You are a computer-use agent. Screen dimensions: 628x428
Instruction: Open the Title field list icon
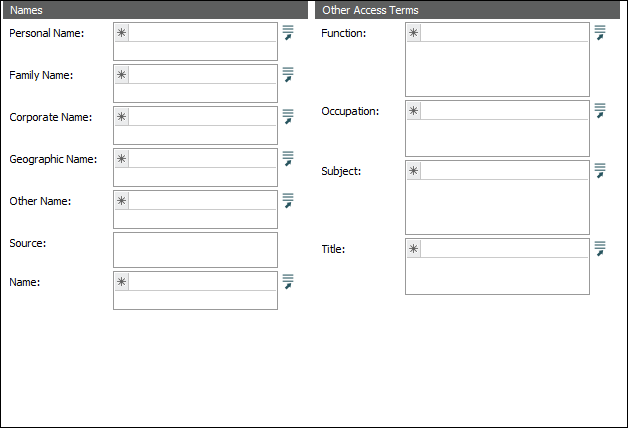600,248
